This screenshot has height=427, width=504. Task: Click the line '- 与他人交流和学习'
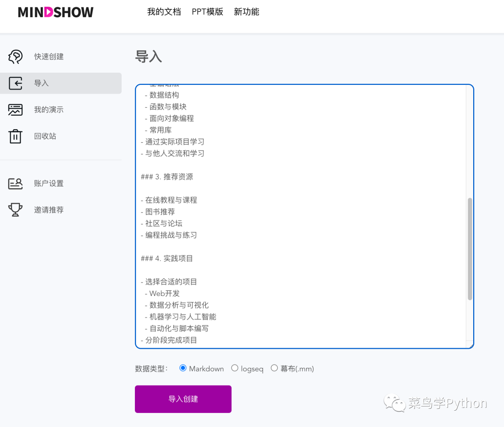(172, 153)
